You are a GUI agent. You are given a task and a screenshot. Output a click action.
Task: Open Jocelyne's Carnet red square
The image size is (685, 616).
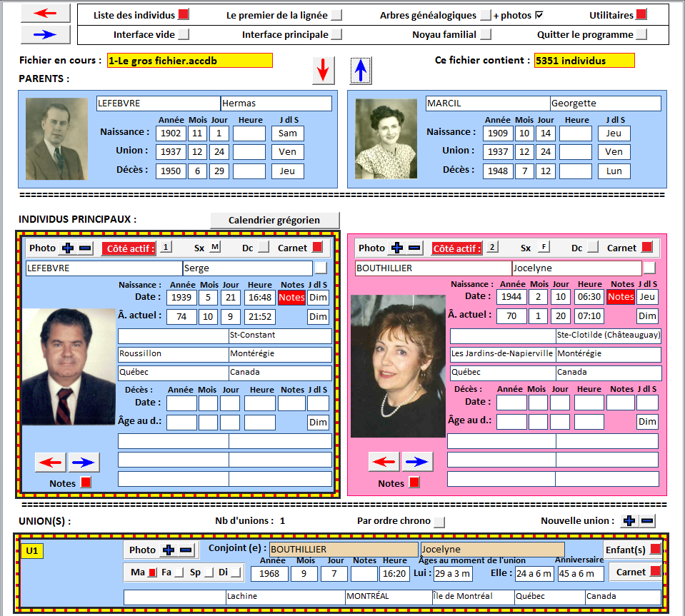(646, 247)
